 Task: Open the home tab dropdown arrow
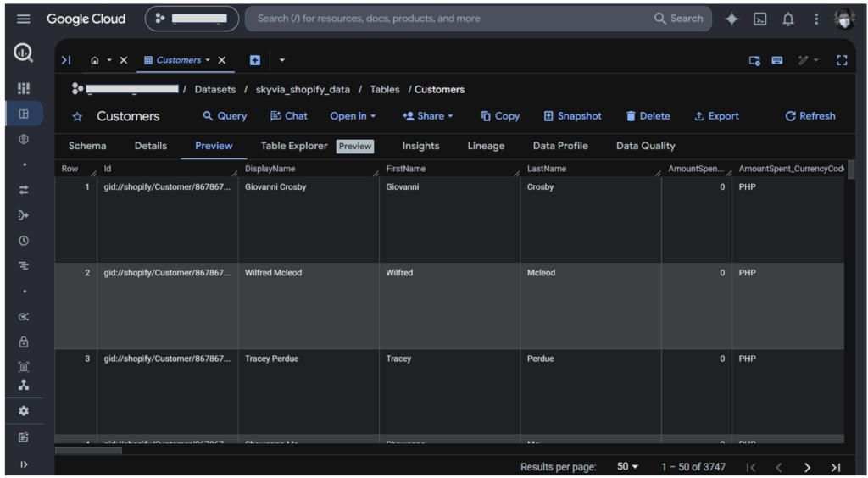pos(109,60)
